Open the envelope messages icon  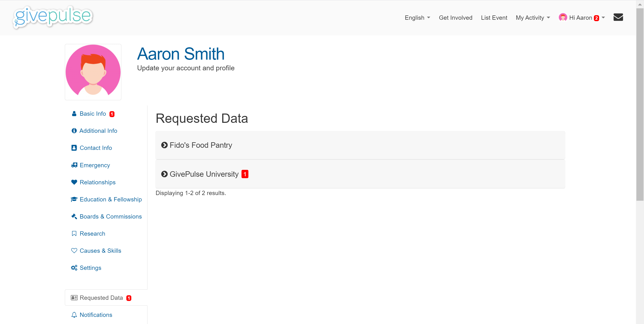point(618,17)
